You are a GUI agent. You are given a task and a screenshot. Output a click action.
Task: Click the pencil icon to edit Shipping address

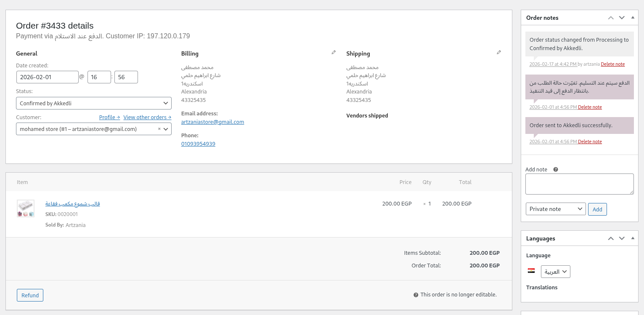(499, 52)
